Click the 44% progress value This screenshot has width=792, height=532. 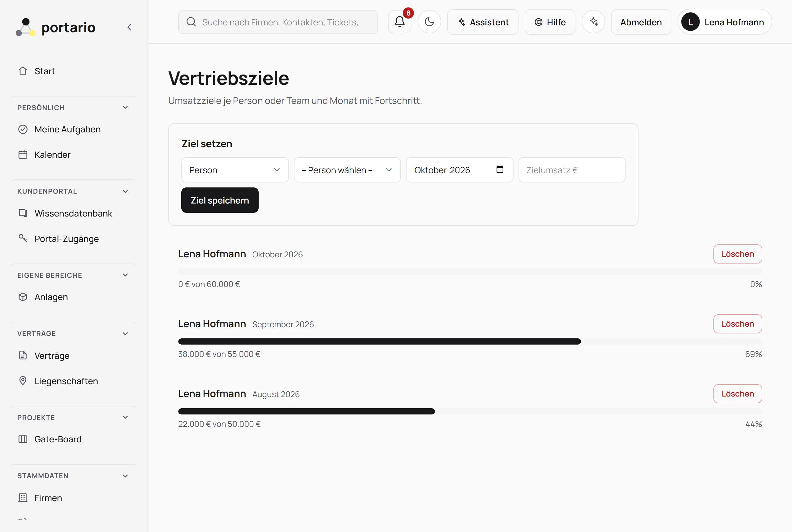tap(754, 424)
